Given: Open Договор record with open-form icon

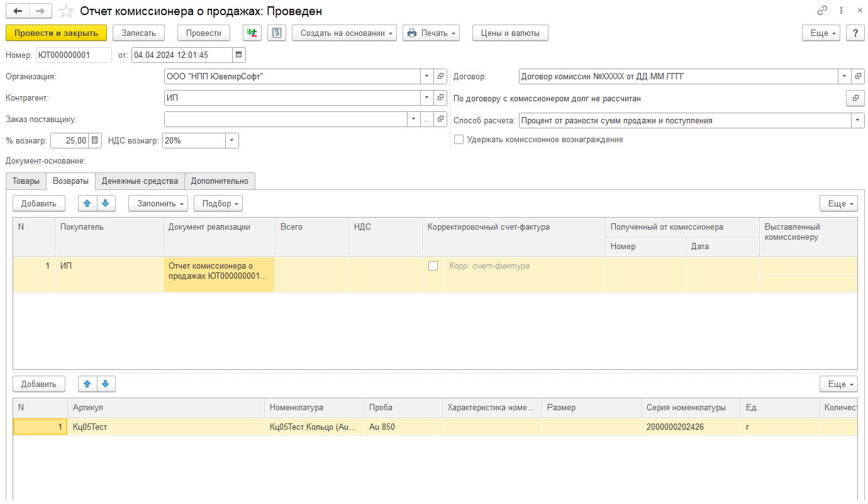Looking at the screenshot, I should (858, 76).
